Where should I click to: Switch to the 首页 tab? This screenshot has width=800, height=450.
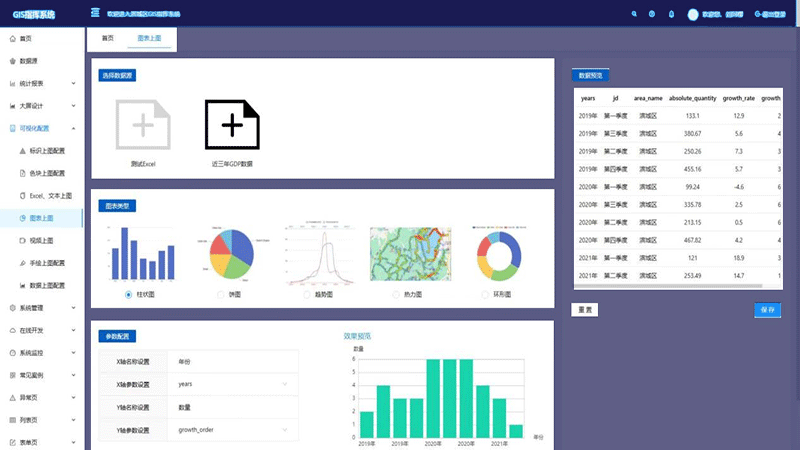click(x=107, y=38)
